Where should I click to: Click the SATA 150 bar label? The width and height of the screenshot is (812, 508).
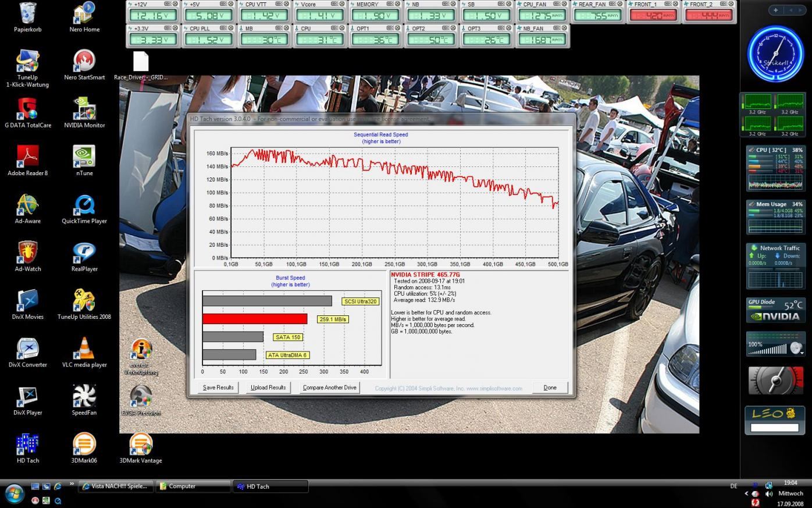coord(288,337)
